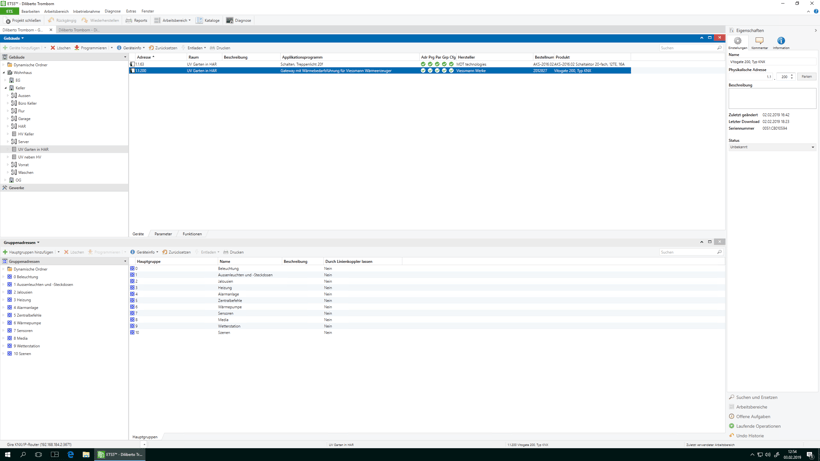Click Drucken in Gruppenadressen toolbar
The height and width of the screenshot is (461, 820).
233,252
